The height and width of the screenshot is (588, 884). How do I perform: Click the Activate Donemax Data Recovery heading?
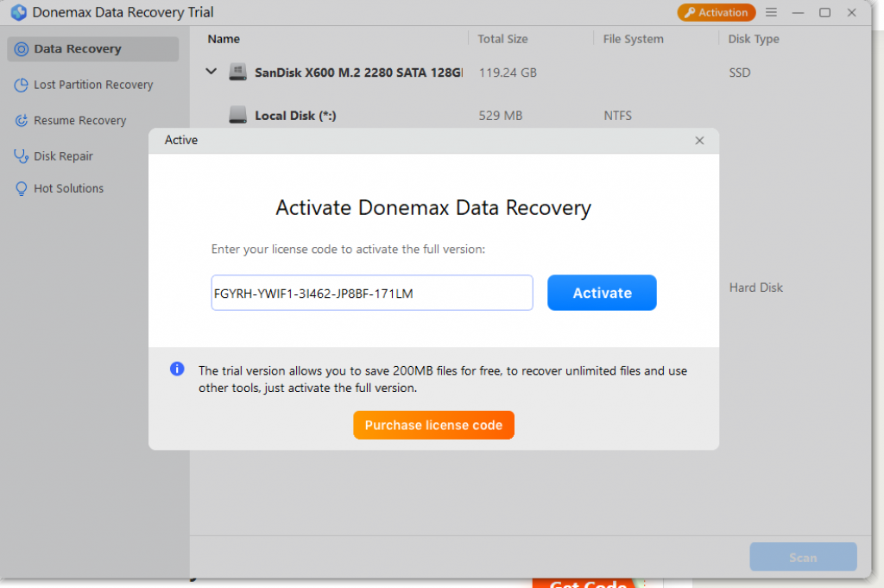pyautogui.click(x=433, y=207)
